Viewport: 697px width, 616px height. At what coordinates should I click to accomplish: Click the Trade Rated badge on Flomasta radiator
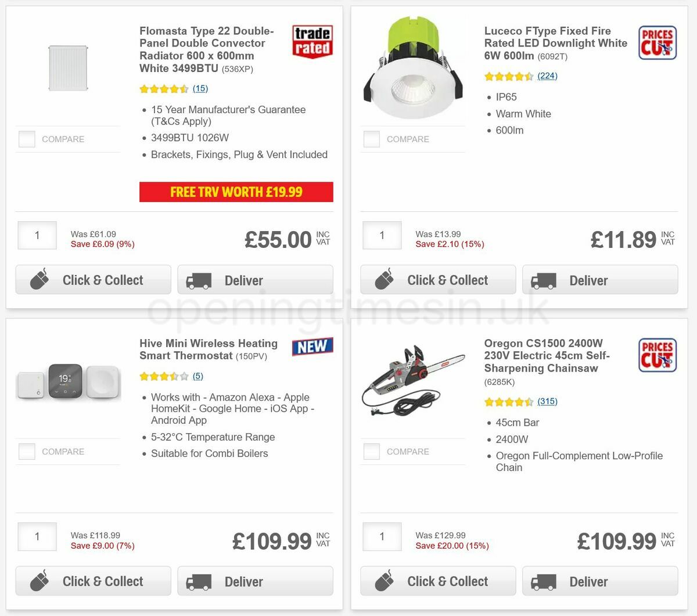(312, 43)
